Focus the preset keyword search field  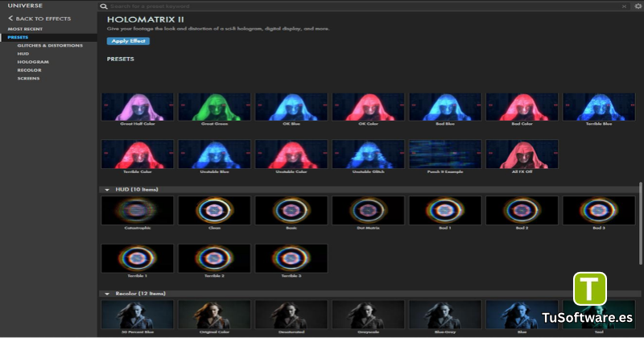365,6
